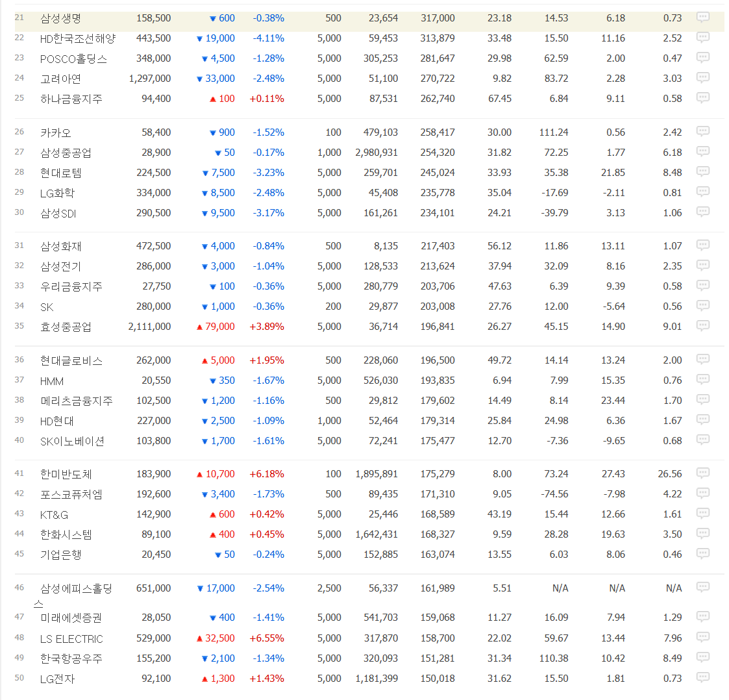This screenshot has width=729, height=700.
Task: Open the HD현대 stock link
Action: pos(56,421)
